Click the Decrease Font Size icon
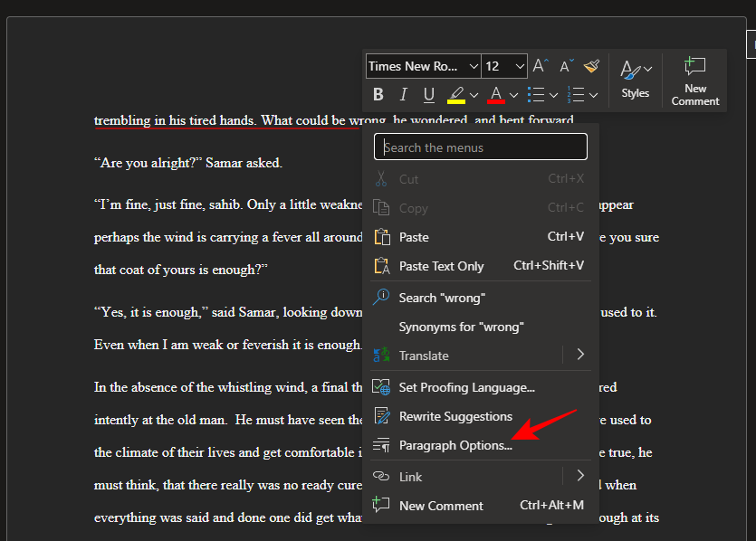Image resolution: width=756 pixels, height=541 pixels. 567,66
